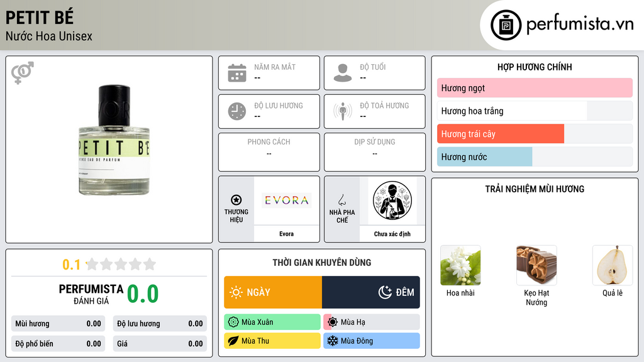Image resolution: width=644 pixels, height=362 pixels.
Task: Click the Hoa nhài caption
Action: coord(460,293)
